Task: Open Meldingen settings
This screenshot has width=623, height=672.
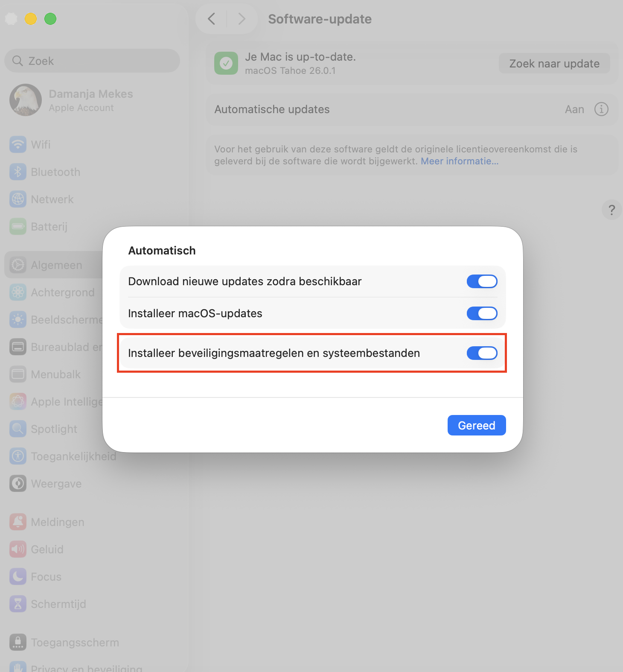Action: click(x=57, y=522)
